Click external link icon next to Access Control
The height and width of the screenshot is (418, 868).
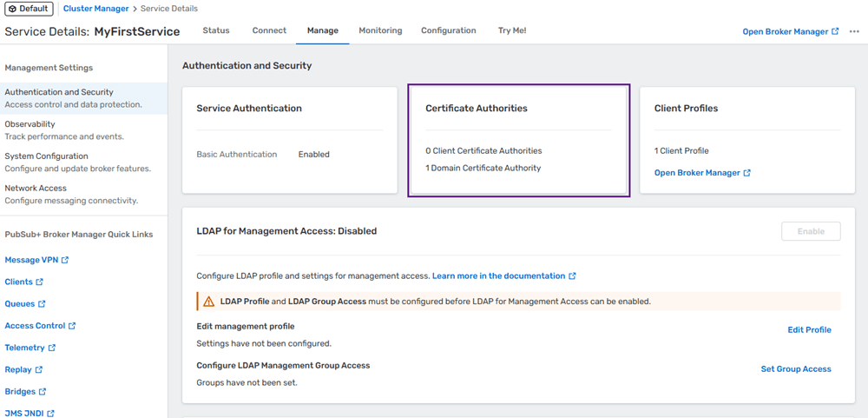tap(72, 326)
